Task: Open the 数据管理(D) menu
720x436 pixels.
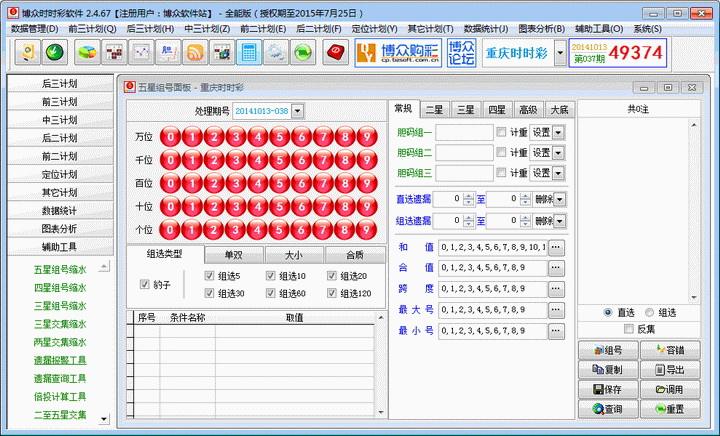Action: click(35, 28)
